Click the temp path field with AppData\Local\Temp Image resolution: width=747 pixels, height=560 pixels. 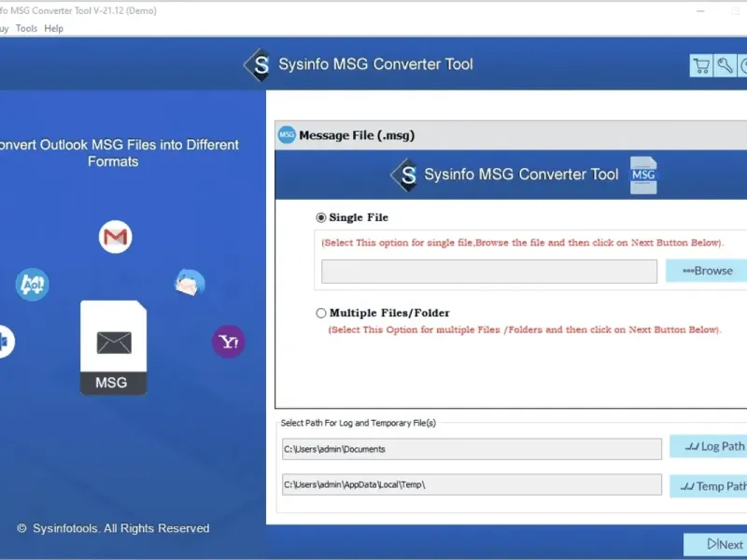pyautogui.click(x=472, y=484)
